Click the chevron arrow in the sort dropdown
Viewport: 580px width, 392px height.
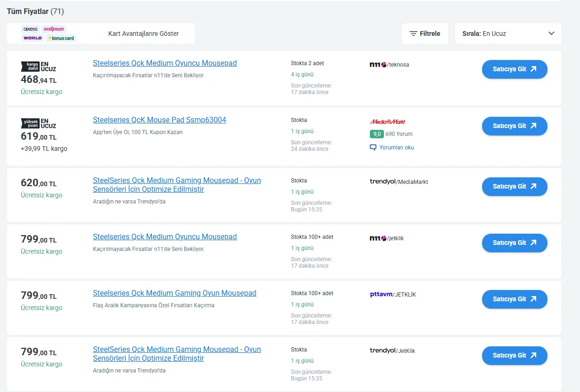point(552,34)
